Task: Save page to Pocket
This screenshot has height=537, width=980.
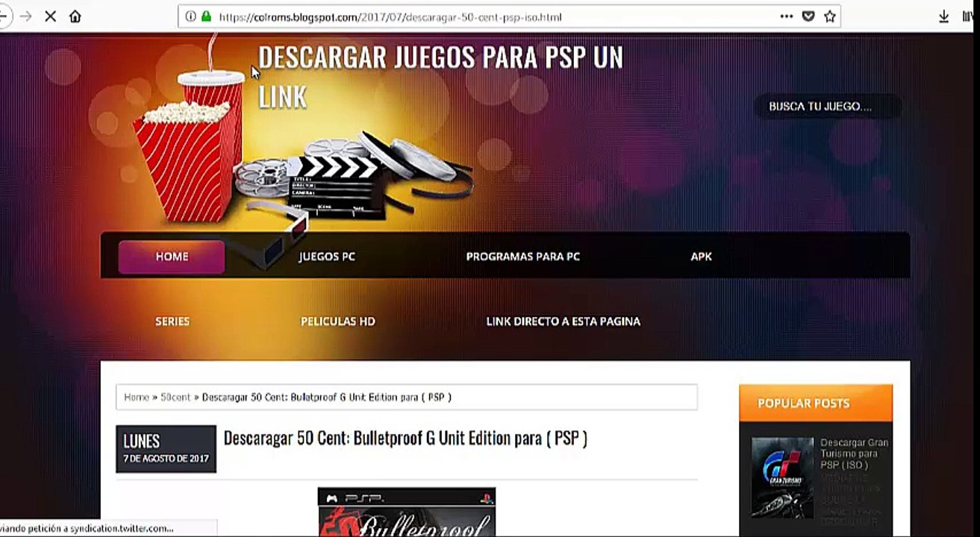Action: click(808, 16)
